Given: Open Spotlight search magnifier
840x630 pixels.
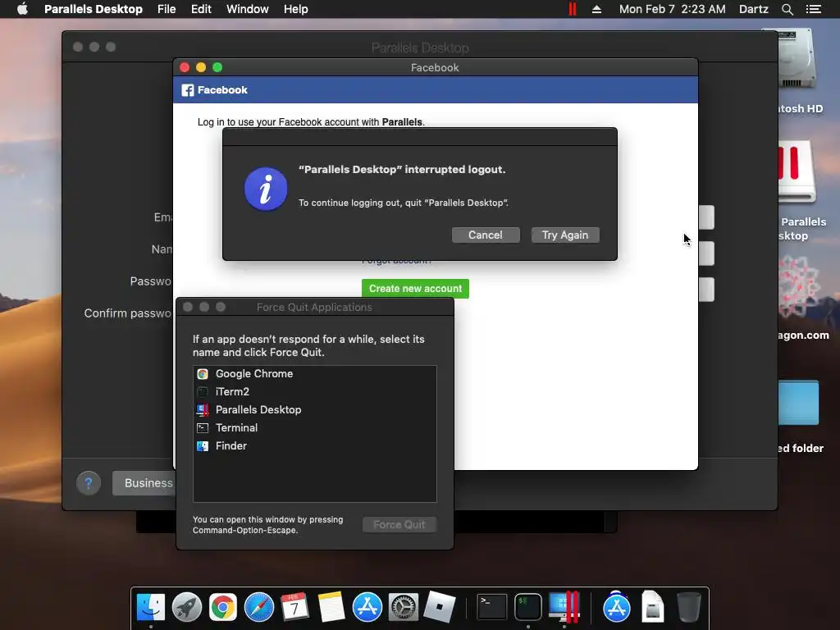Looking at the screenshot, I should click(787, 9).
